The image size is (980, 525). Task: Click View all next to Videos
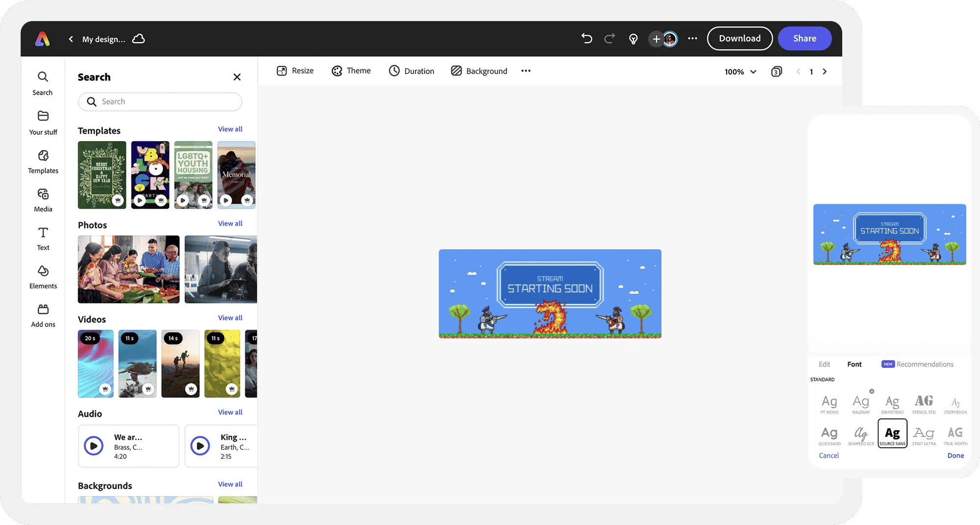coord(230,317)
